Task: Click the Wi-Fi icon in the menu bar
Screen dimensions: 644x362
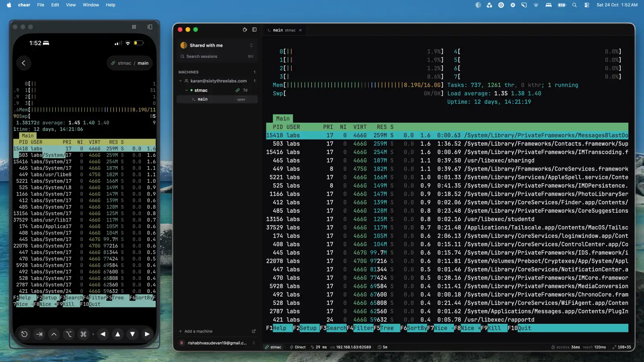Action: (536, 5)
